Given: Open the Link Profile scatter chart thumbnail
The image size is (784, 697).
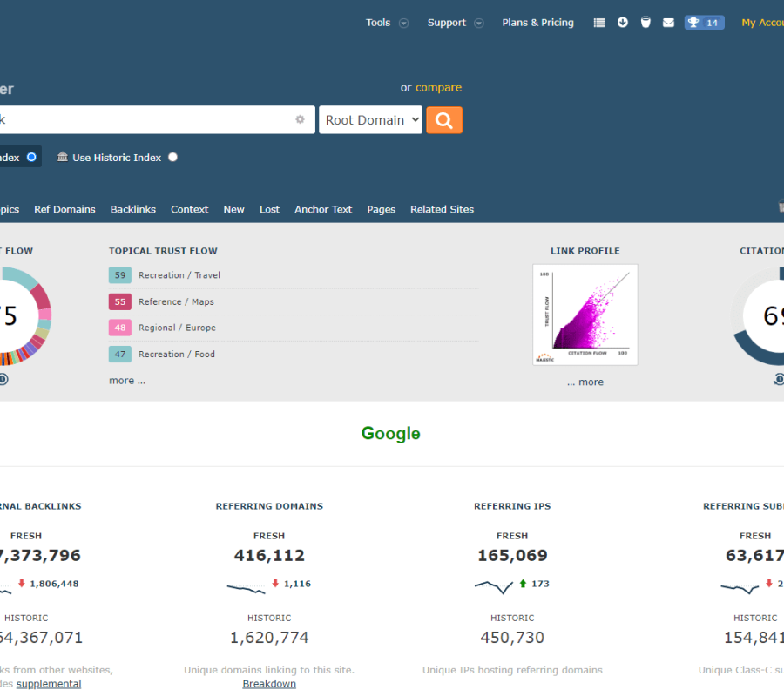Looking at the screenshot, I should 585,315.
